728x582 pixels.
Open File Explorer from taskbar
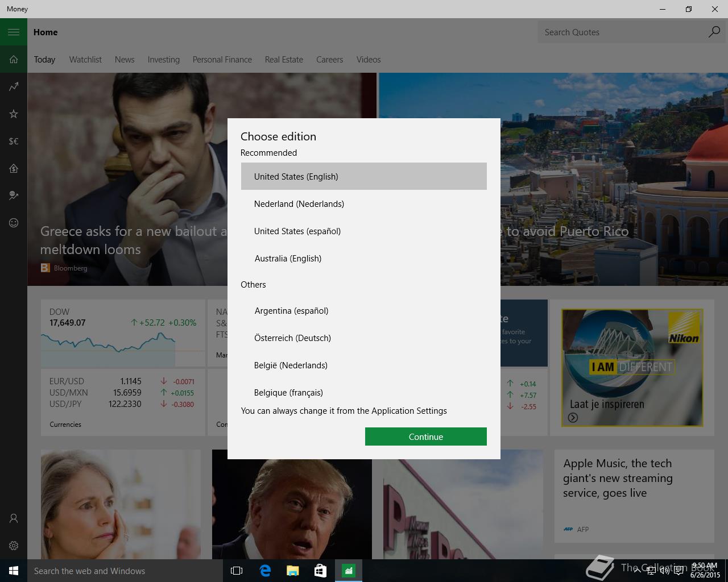click(x=292, y=571)
